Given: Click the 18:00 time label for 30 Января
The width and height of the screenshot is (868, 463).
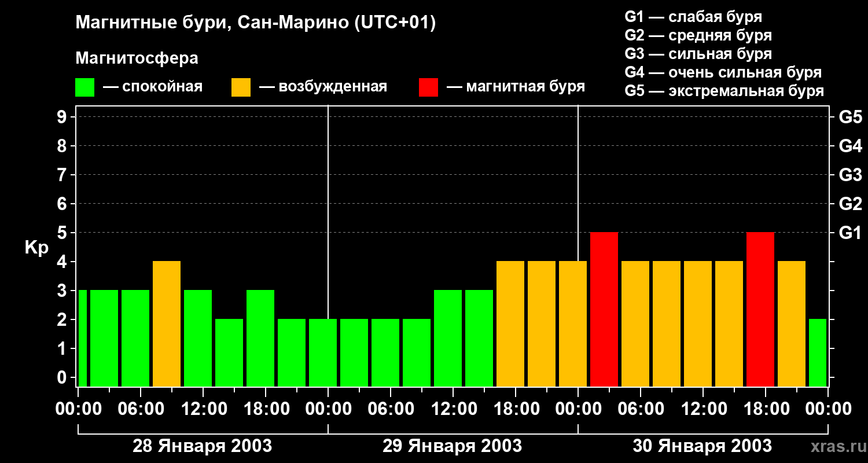Looking at the screenshot, I should [x=766, y=409].
